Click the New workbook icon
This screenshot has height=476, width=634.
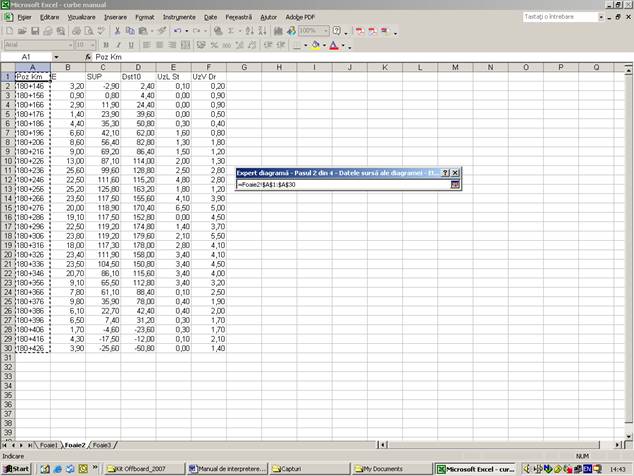9,31
